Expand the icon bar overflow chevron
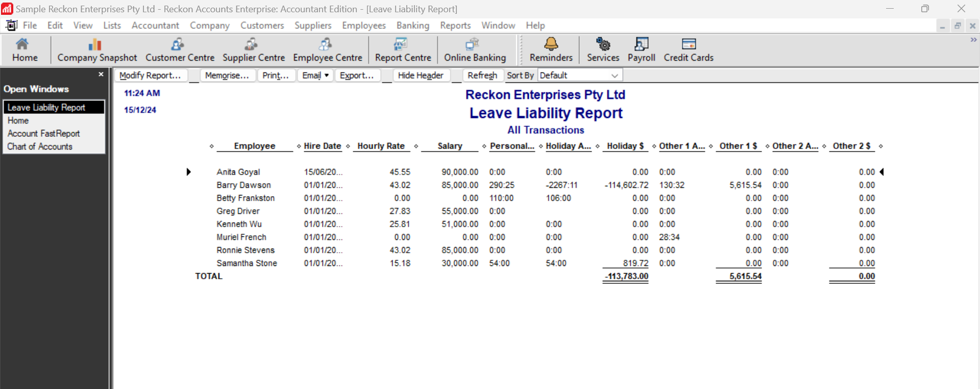This screenshot has width=980, height=389. [x=973, y=40]
